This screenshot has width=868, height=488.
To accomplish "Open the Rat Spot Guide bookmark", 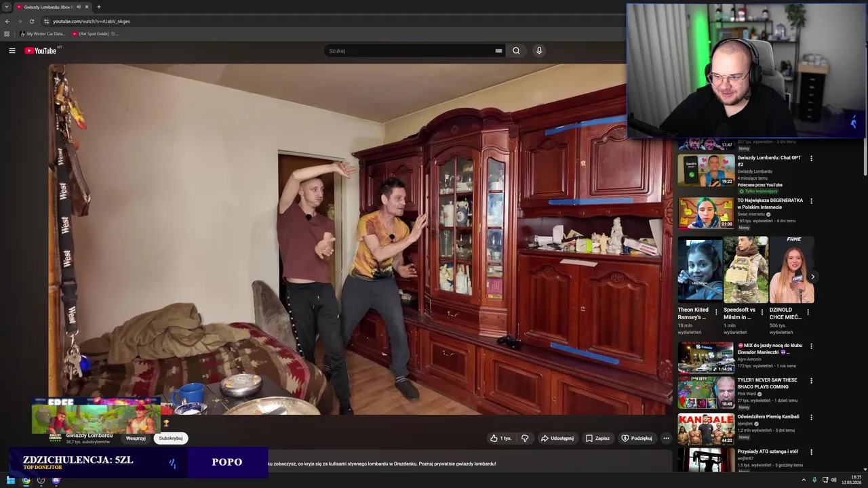I will click(94, 33).
